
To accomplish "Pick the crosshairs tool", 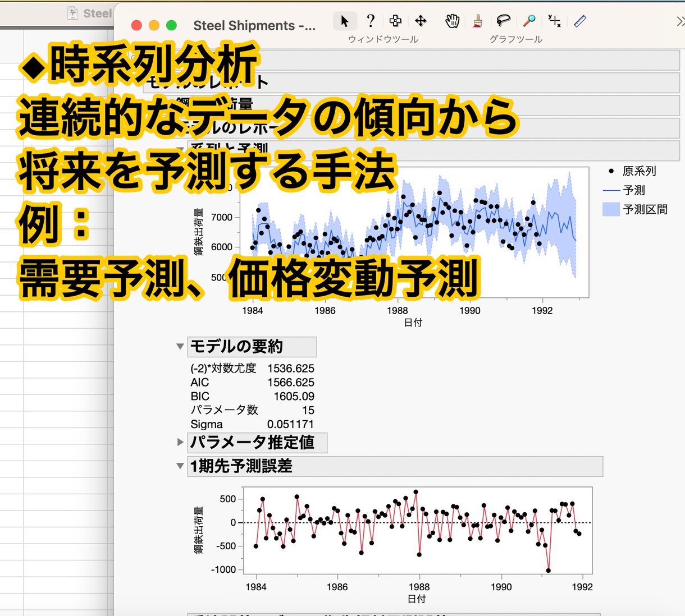I will (x=554, y=21).
